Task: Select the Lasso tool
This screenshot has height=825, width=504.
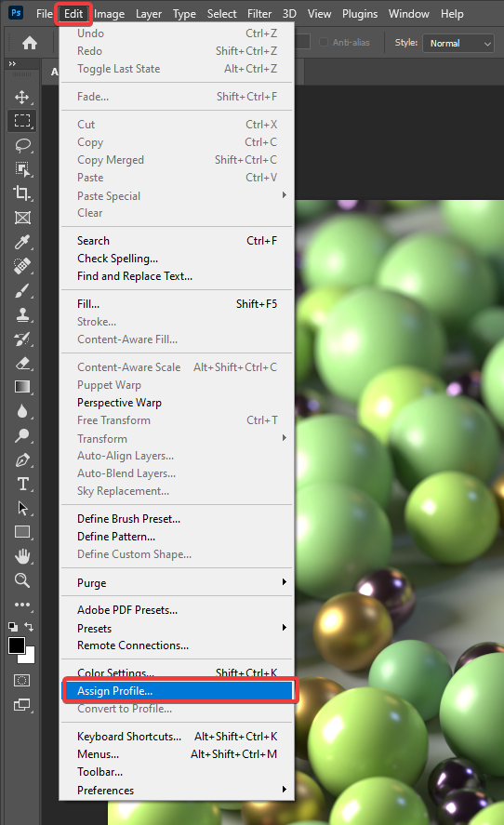Action: (x=22, y=145)
